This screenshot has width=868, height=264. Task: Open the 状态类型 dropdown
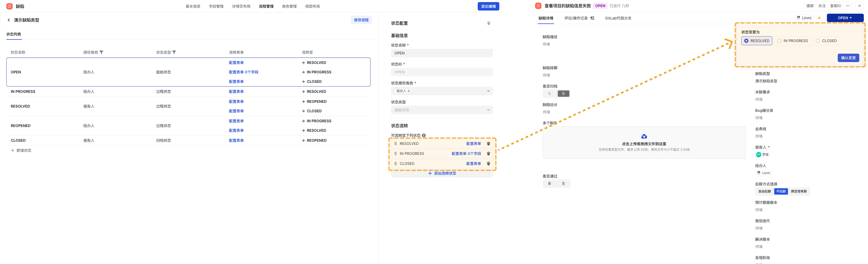(x=442, y=110)
